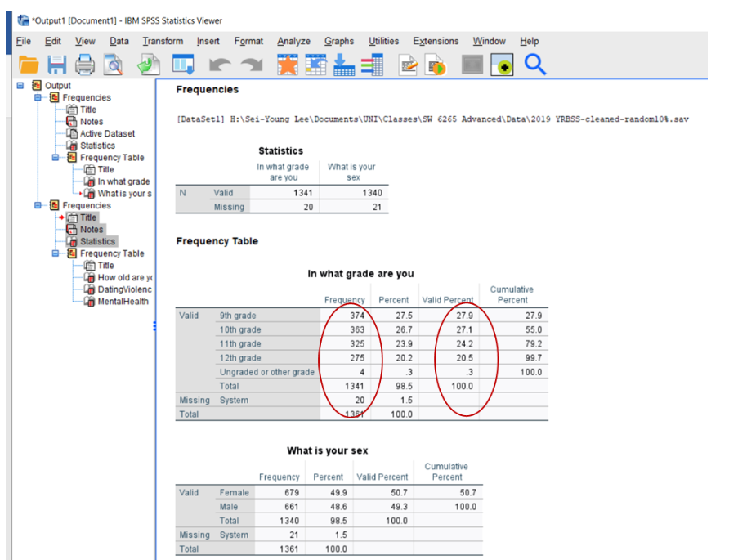729x560 pixels.
Task: Open the Extensions menu
Action: [x=436, y=41]
